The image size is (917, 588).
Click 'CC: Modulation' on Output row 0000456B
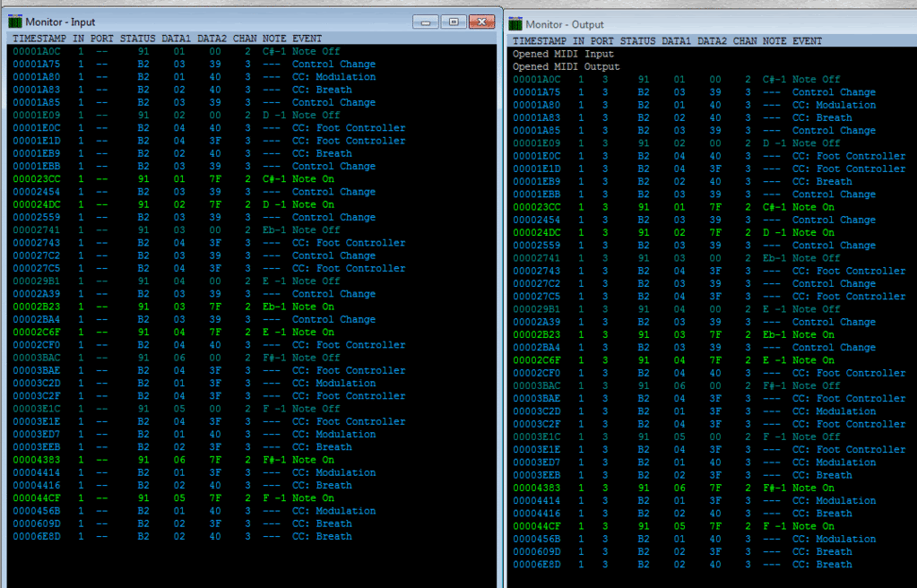tap(834, 540)
